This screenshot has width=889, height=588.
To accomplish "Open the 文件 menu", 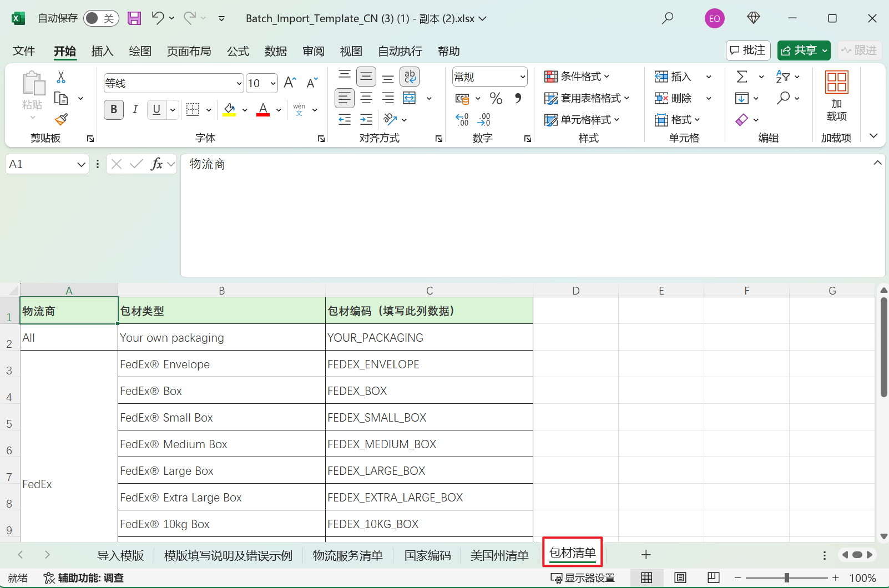I will point(24,51).
